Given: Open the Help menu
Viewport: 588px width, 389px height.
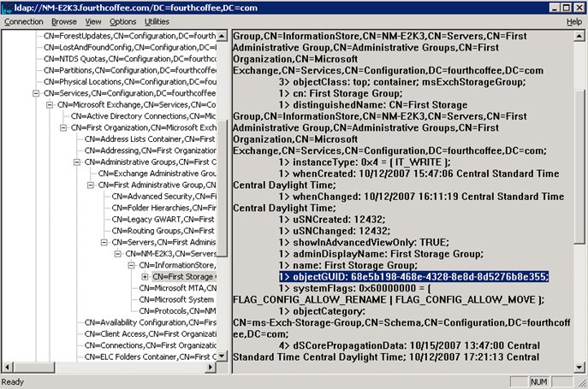Looking at the screenshot, I should click(x=574, y=21).
